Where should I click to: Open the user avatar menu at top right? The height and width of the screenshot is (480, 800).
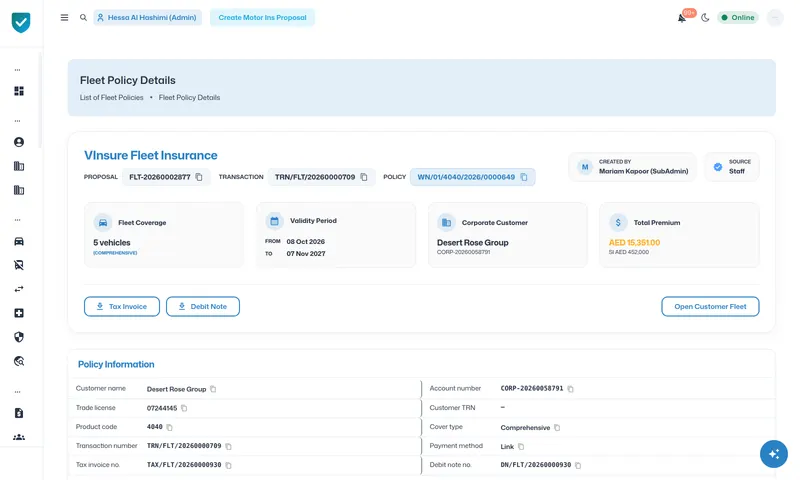(x=774, y=18)
